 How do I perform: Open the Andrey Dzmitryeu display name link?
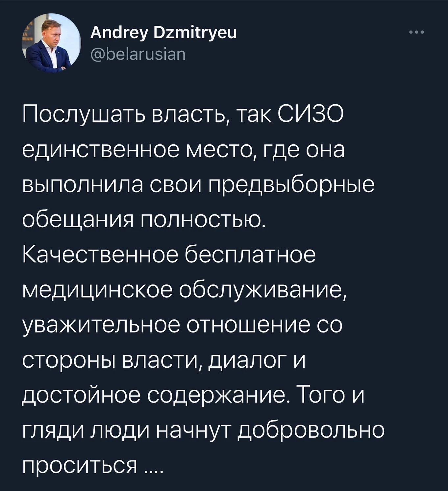point(163,33)
